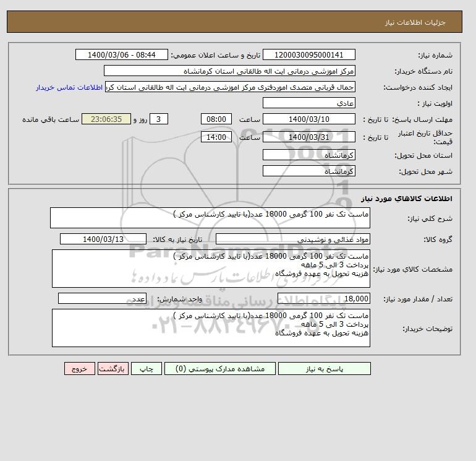Open اطلاعات تماس خریدار link
Viewport: 476px width, 461px height.
(69, 87)
